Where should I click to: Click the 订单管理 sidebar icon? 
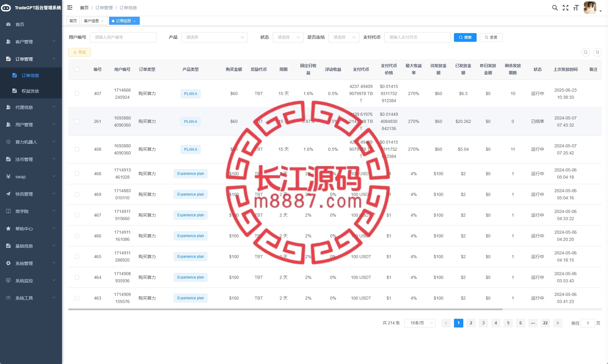point(8,59)
